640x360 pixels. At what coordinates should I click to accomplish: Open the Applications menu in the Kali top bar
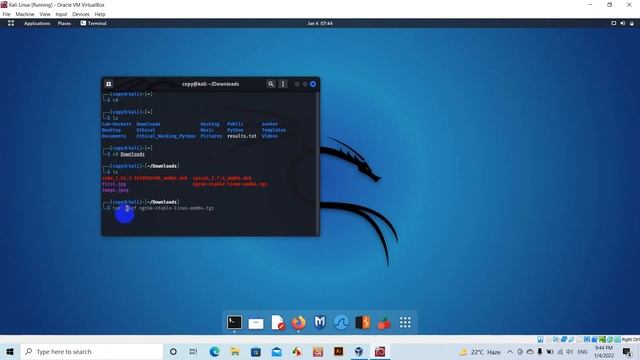pyautogui.click(x=37, y=23)
